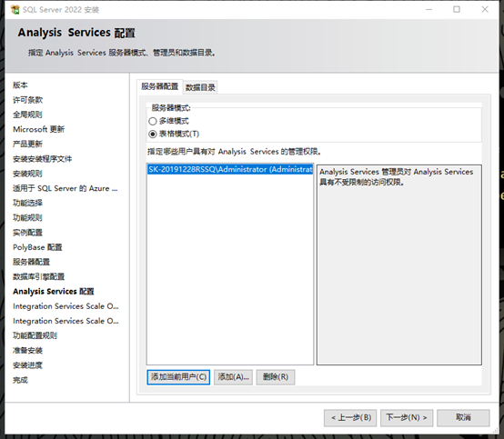504x439 pixels.
Task: Select SK-20191228RSSQ\Administrator list entry
Action: (x=230, y=169)
